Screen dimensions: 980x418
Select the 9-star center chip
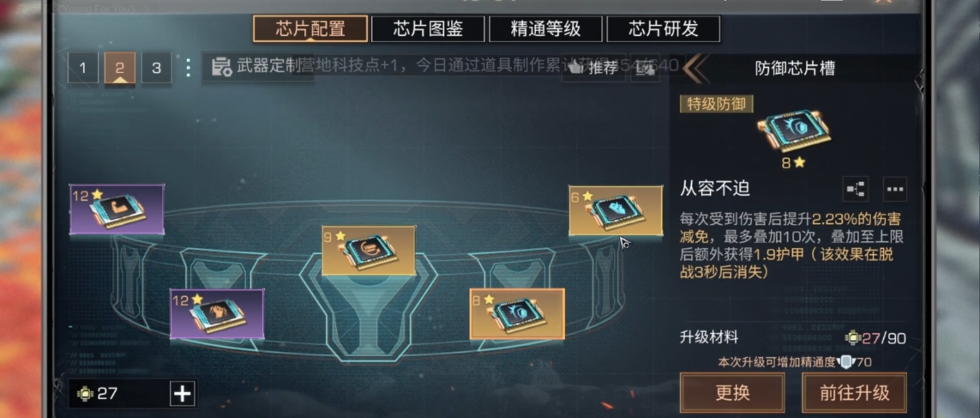pyautogui.click(x=369, y=251)
